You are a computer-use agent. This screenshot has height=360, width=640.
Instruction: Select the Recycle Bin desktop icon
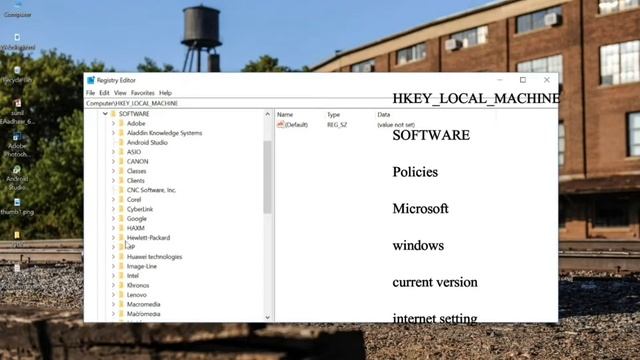(x=17, y=75)
